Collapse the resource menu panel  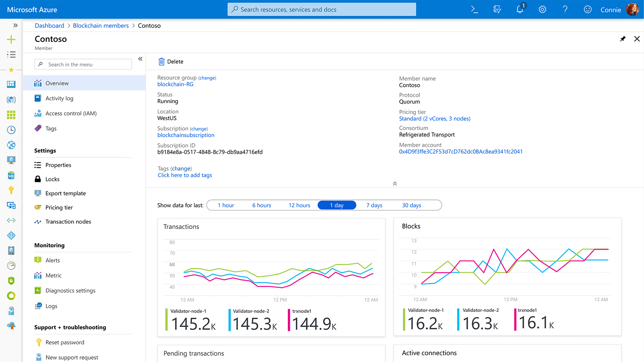[140, 59]
